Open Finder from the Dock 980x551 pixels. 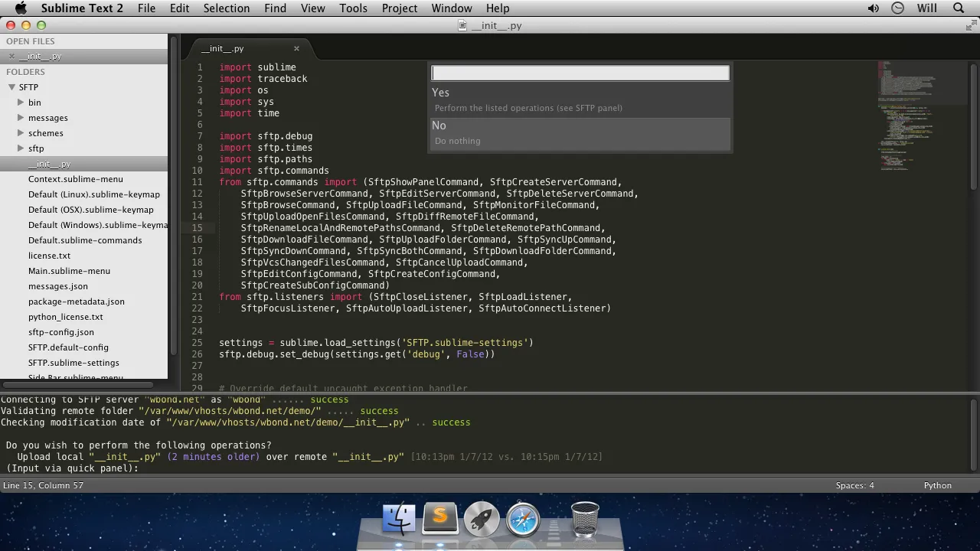tap(399, 520)
